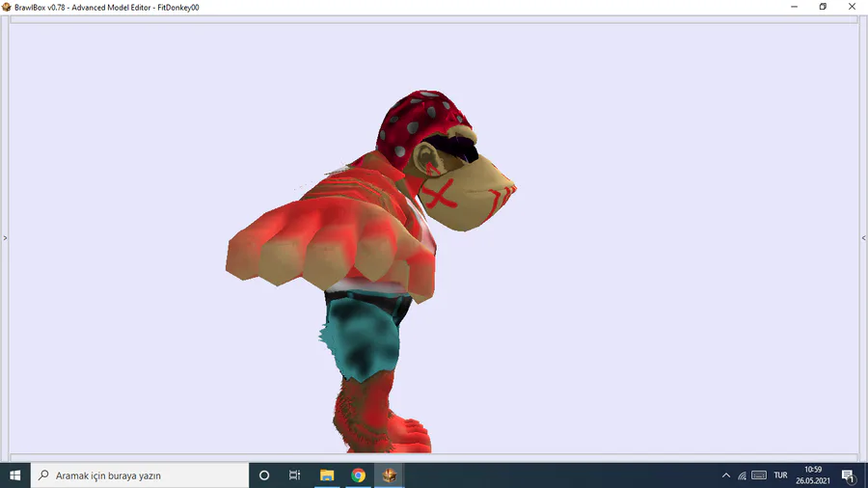Open the touch keyboard tray icon
868x488 pixels.
pos(759,475)
